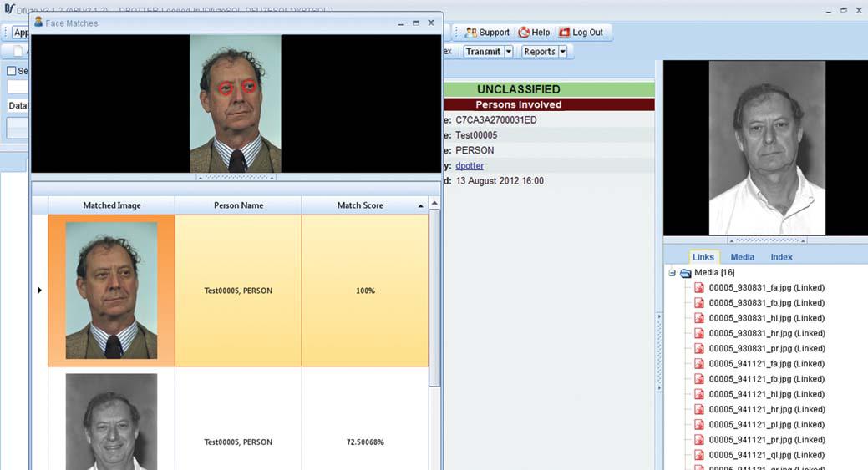Viewport: 868px width, 470px height.
Task: Click icon of 00005_930831_hl.jpg
Action: click(699, 318)
